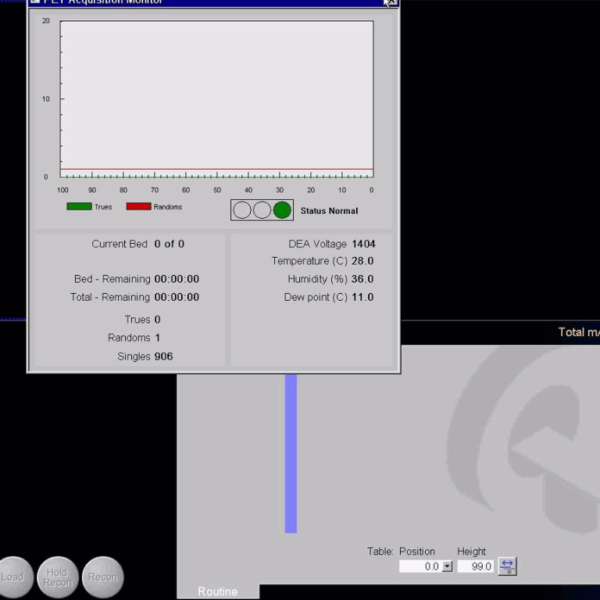Image resolution: width=600 pixels, height=600 pixels.
Task: Click the Load round button
Action: [x=12, y=577]
